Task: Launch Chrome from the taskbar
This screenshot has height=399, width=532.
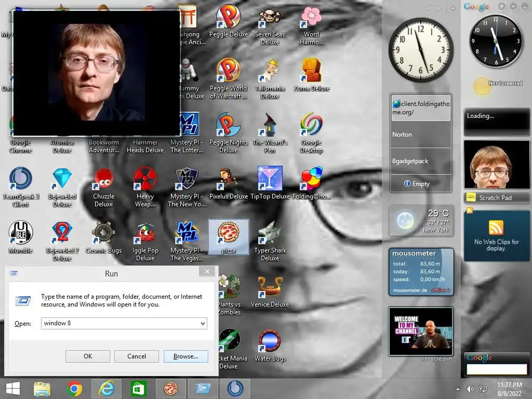Action: click(74, 389)
